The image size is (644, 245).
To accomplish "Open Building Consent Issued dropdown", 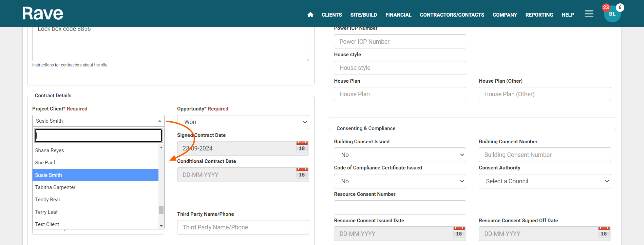I will click(x=400, y=155).
